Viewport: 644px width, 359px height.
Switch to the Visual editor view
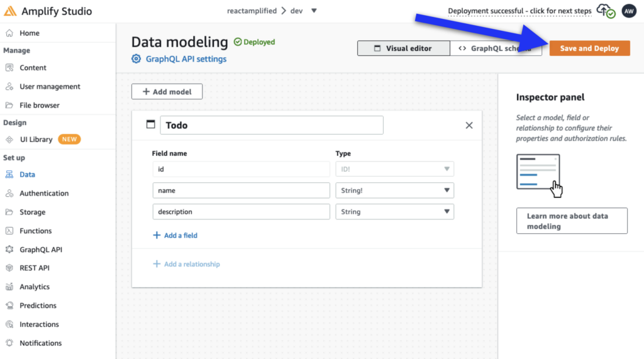(x=404, y=48)
